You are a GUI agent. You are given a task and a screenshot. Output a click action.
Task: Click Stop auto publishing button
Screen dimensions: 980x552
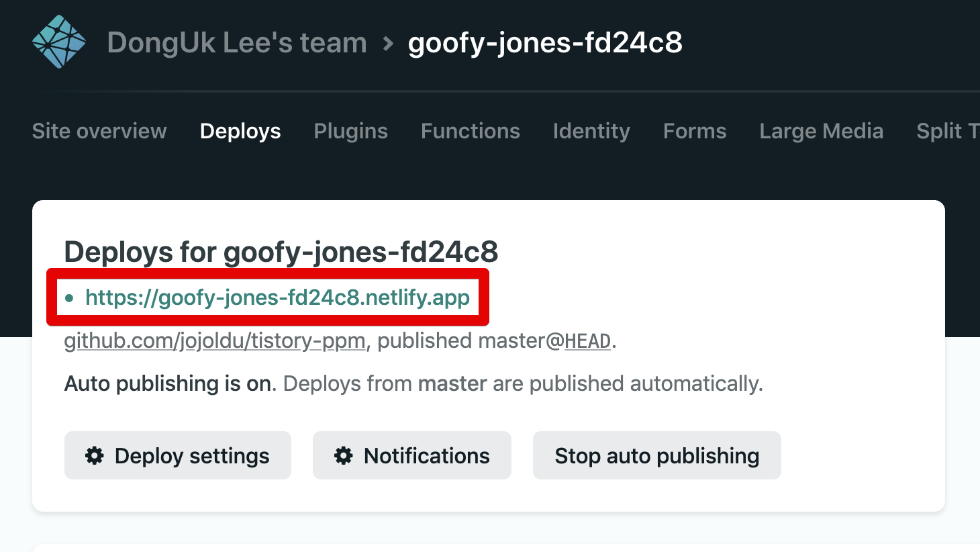[x=657, y=455]
